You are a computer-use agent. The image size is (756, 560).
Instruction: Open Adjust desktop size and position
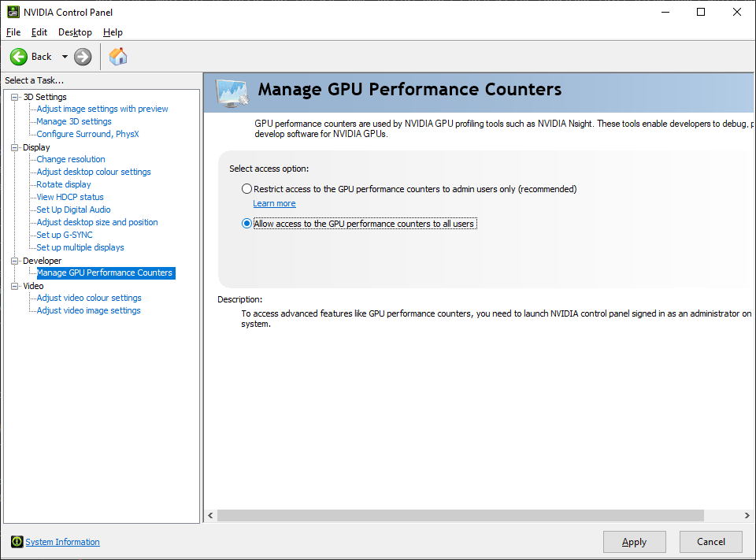[98, 222]
